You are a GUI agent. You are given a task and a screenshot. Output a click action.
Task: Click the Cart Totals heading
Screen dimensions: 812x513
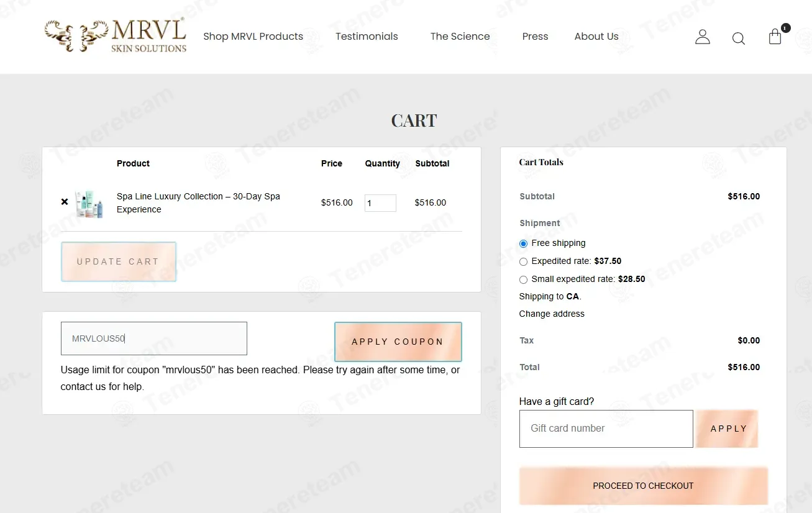pos(541,162)
